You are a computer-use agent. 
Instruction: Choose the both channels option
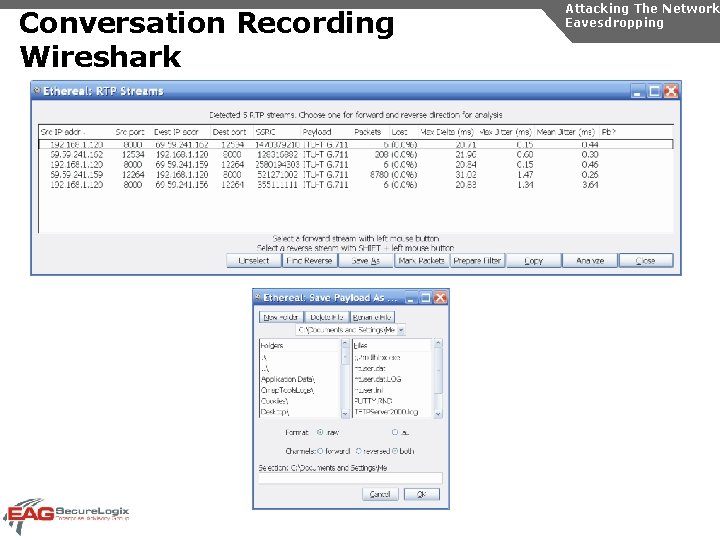pyautogui.click(x=395, y=451)
